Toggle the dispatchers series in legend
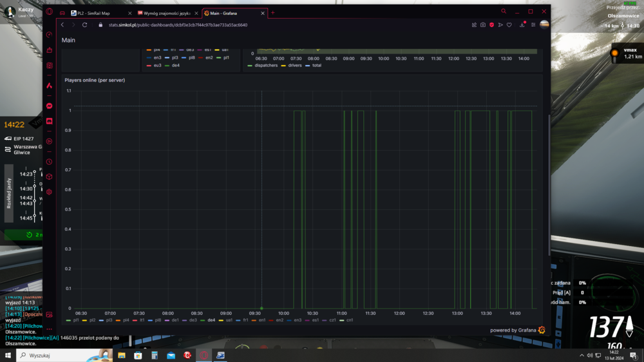644x362 pixels. pyautogui.click(x=265, y=65)
